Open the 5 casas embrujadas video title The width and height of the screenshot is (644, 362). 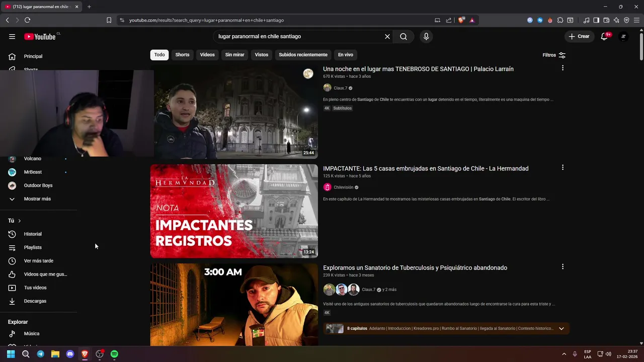(x=426, y=168)
